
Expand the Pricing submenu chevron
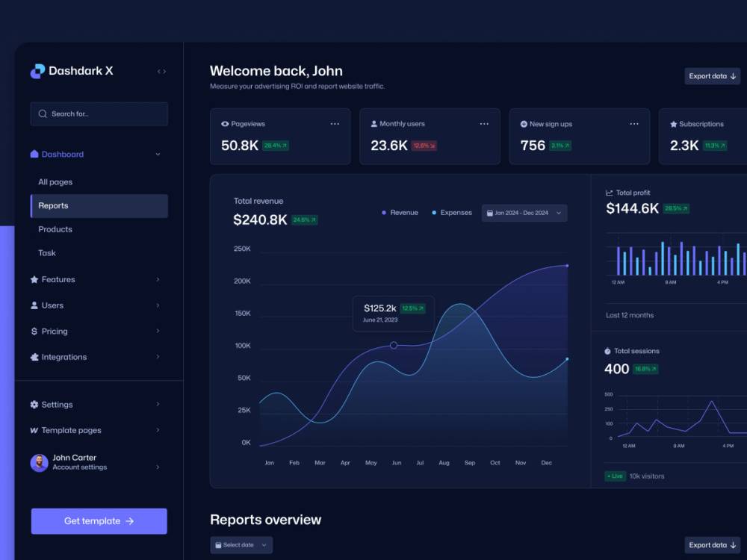click(158, 331)
